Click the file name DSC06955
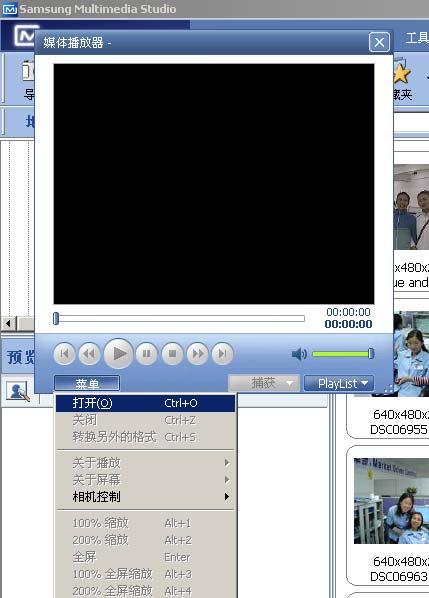 click(398, 430)
